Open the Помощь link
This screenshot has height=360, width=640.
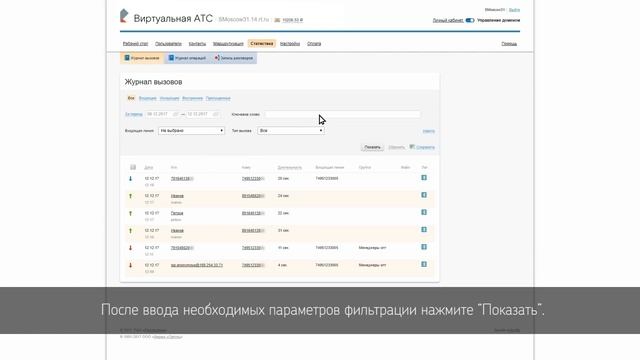pyautogui.click(x=509, y=44)
